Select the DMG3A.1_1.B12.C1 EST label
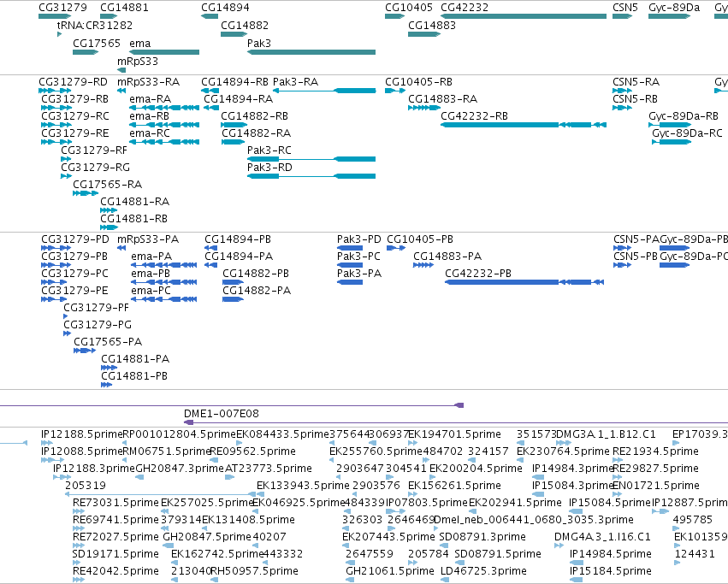The image size is (728, 584). (606, 434)
